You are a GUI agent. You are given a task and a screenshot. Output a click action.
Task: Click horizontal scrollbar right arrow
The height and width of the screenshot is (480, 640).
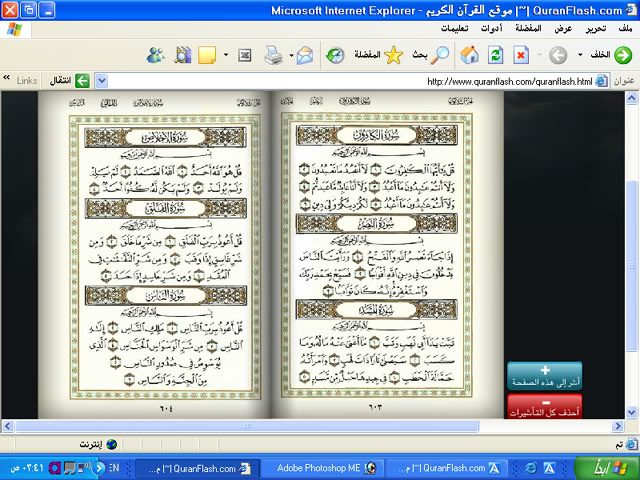618,427
